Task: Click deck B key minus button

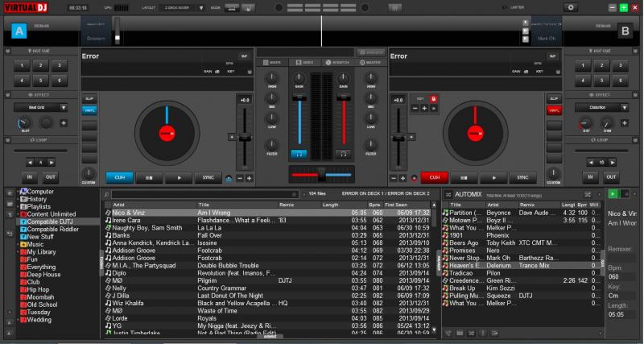Action: [415, 109]
